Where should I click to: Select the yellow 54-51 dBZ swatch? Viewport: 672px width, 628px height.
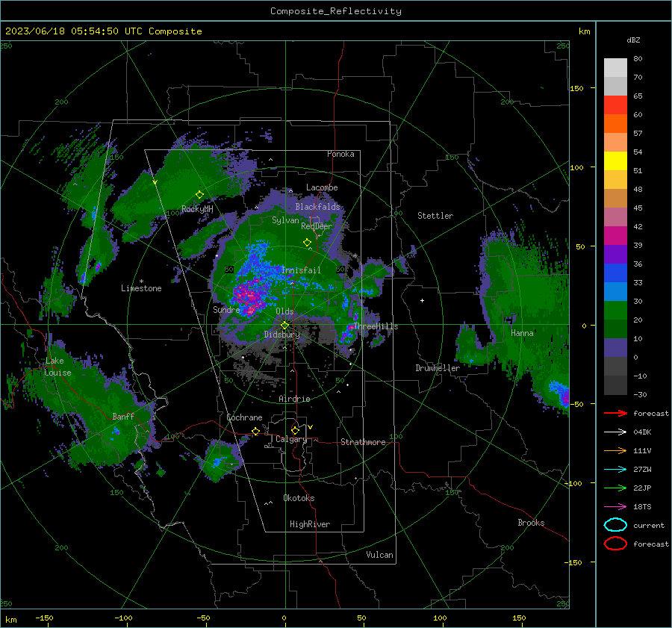615,161
